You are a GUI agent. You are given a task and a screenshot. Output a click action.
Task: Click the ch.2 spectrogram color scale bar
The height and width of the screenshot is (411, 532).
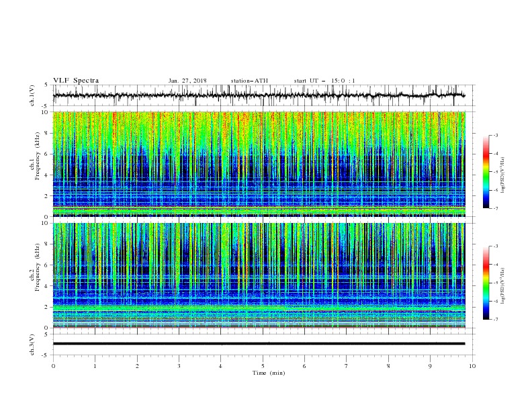486,283
